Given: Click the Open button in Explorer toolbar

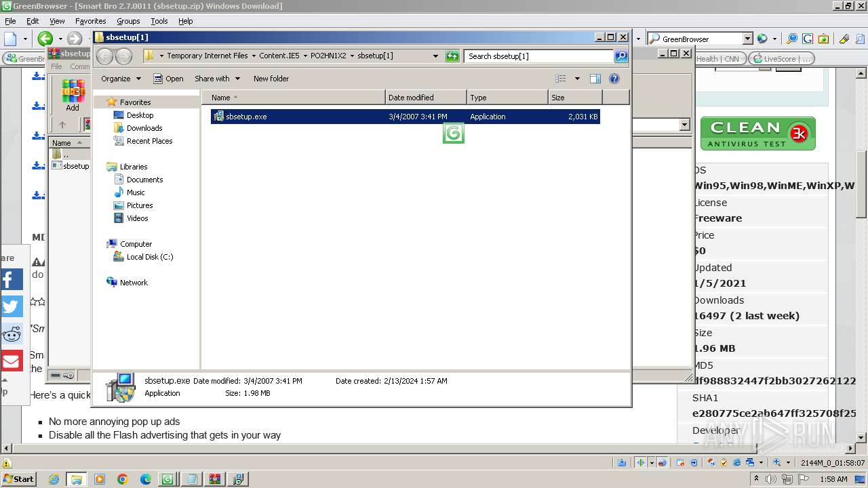Looking at the screenshot, I should [168, 79].
